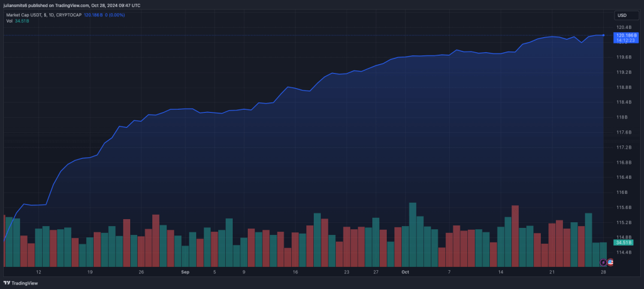
Task: Click the green 34.51B value beside Vol
Action: (21, 21)
